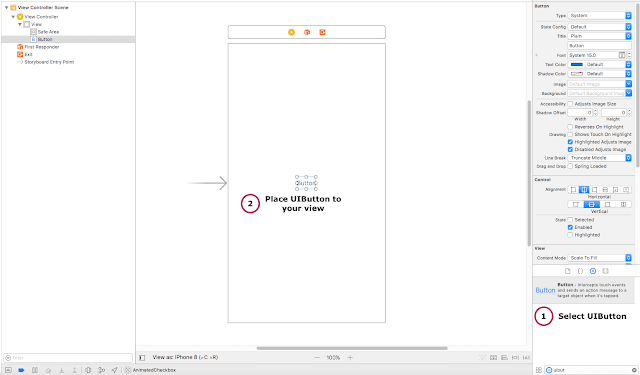Click the Debug View Hierarchy icon
640x375 pixels.
pos(88,370)
